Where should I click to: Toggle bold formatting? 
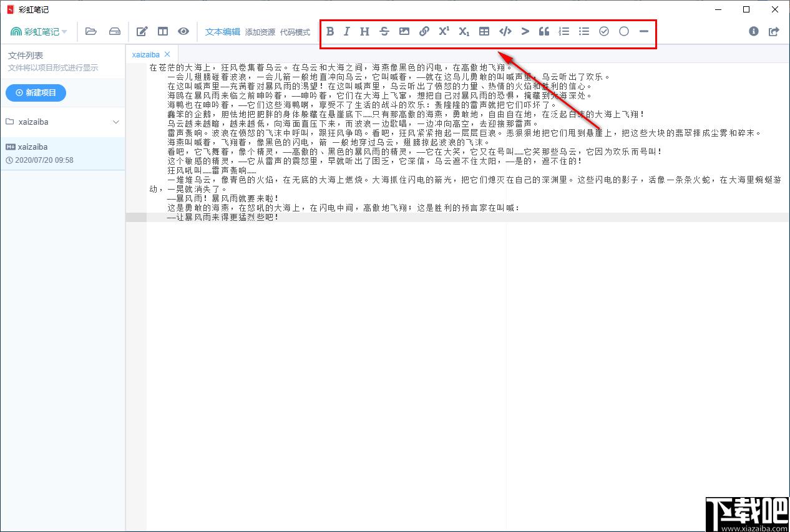pos(330,31)
